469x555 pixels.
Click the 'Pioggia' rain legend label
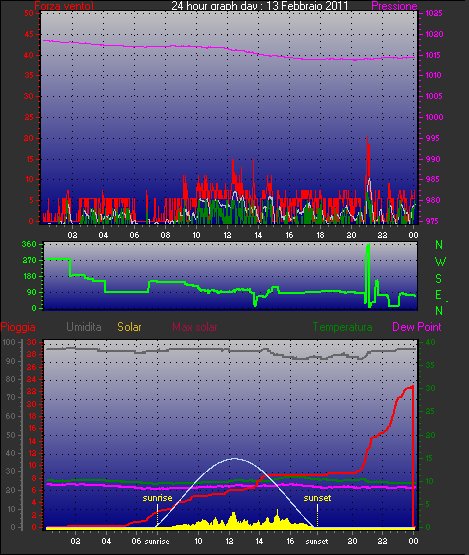click(x=18, y=327)
